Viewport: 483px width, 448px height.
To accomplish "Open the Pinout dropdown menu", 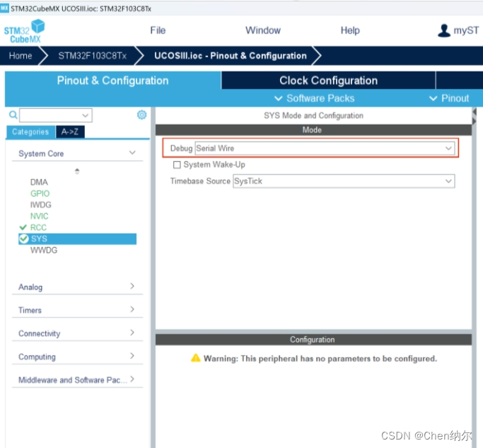I will [x=449, y=98].
